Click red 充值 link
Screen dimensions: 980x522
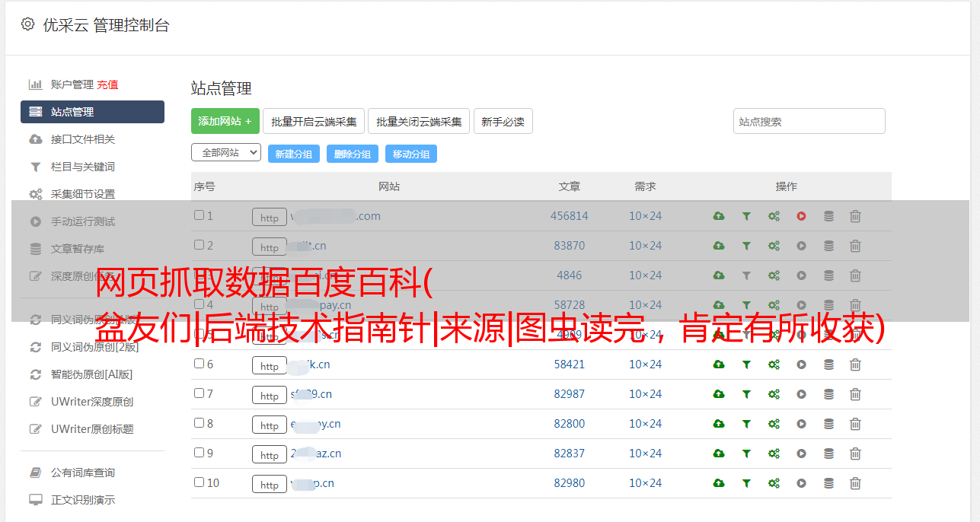coord(107,84)
